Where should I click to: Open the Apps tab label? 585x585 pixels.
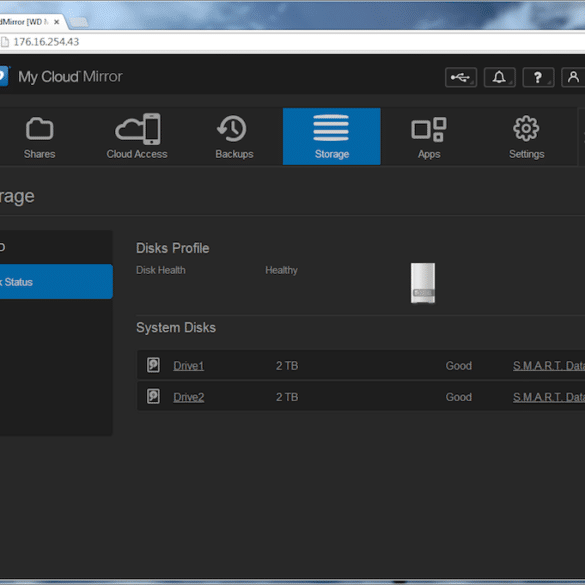pyautogui.click(x=429, y=154)
